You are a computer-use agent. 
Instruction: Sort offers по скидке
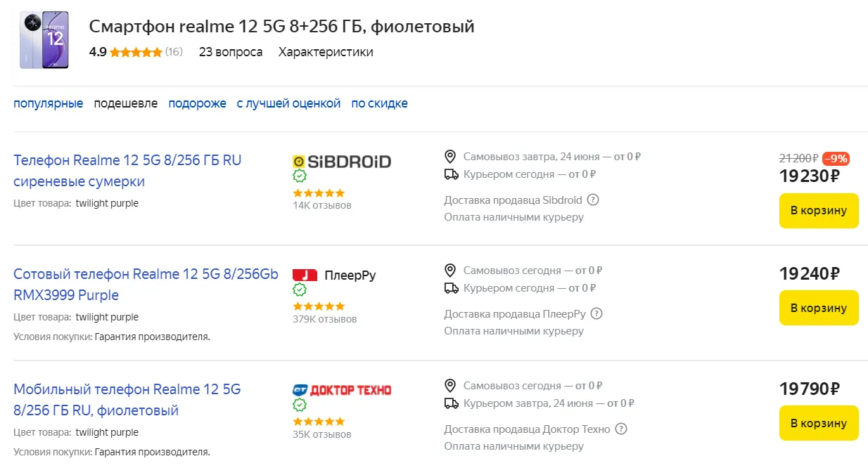[379, 104]
